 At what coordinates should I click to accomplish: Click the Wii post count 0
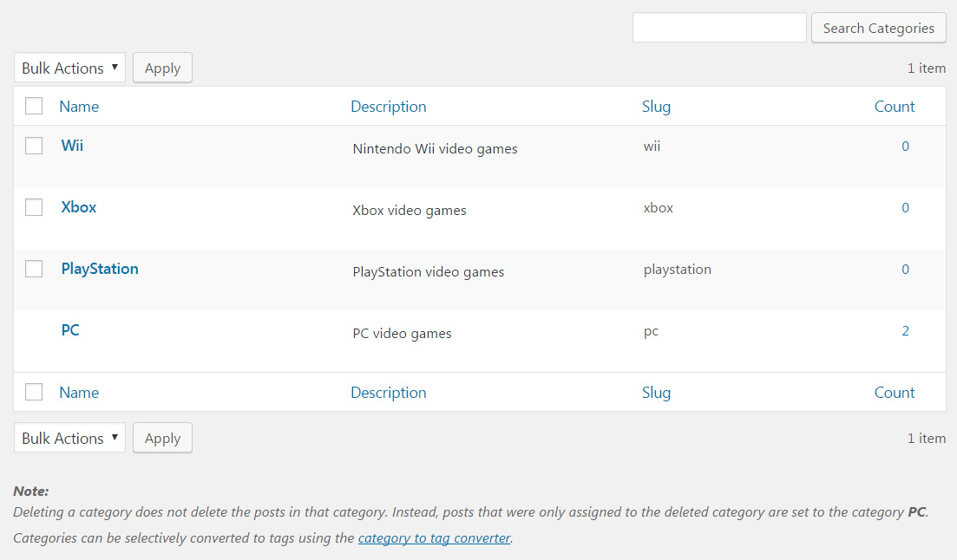point(905,147)
